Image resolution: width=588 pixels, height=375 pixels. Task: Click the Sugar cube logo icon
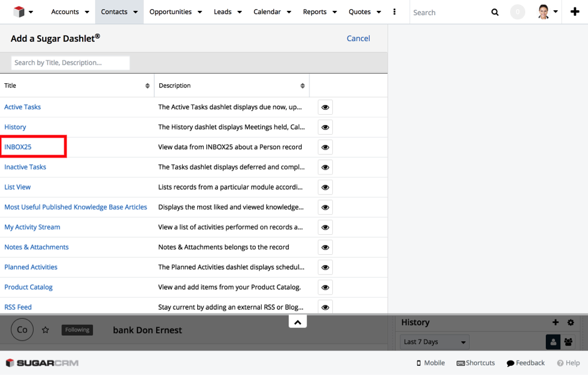click(x=19, y=12)
